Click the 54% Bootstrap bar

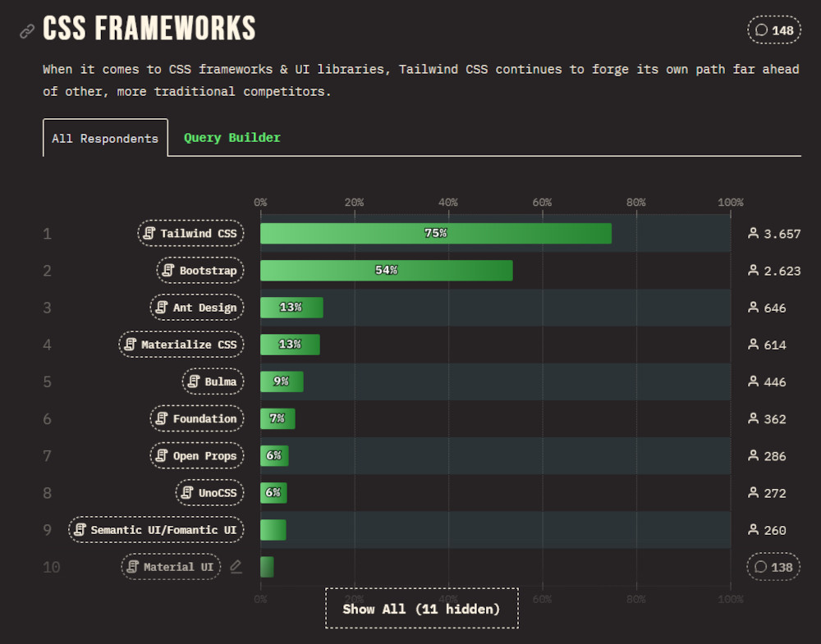click(387, 271)
